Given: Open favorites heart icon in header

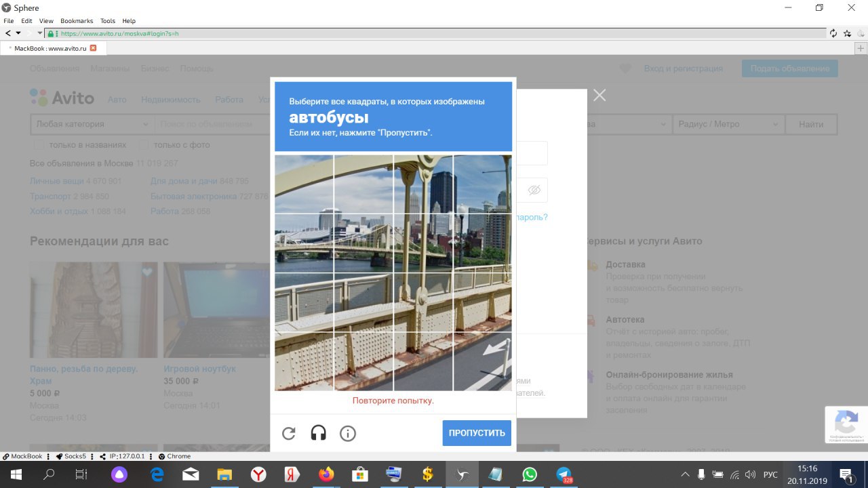Looking at the screenshot, I should (x=625, y=68).
